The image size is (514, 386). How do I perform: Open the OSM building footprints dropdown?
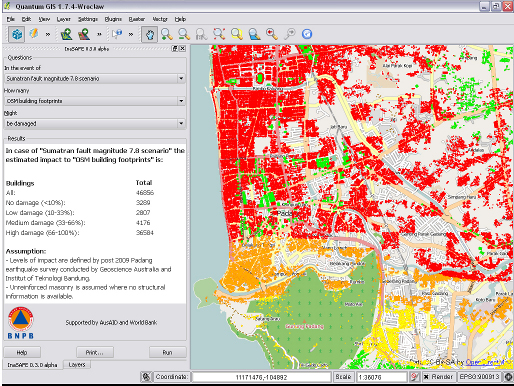point(95,101)
